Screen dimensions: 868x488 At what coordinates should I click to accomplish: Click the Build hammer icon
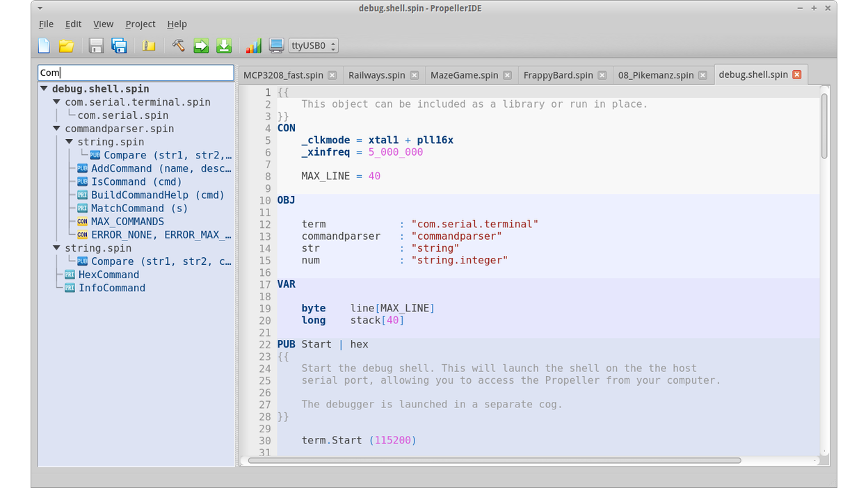[x=178, y=46]
